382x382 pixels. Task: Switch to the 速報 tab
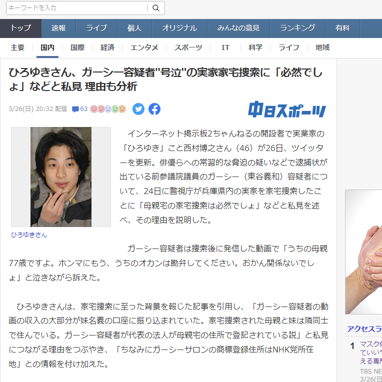click(x=59, y=28)
